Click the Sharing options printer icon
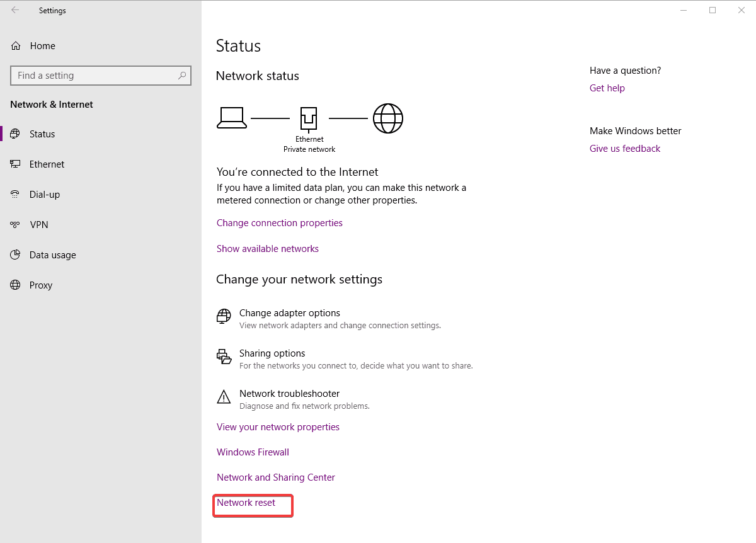 [224, 357]
